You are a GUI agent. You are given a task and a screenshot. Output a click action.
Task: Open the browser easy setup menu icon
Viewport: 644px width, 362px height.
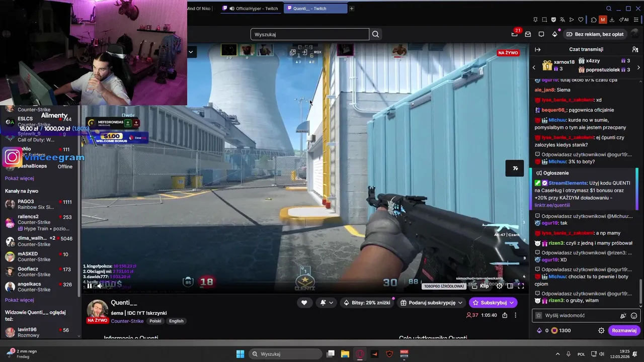point(635,20)
